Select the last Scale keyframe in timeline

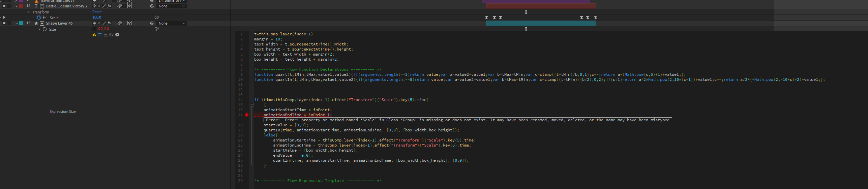[596, 18]
